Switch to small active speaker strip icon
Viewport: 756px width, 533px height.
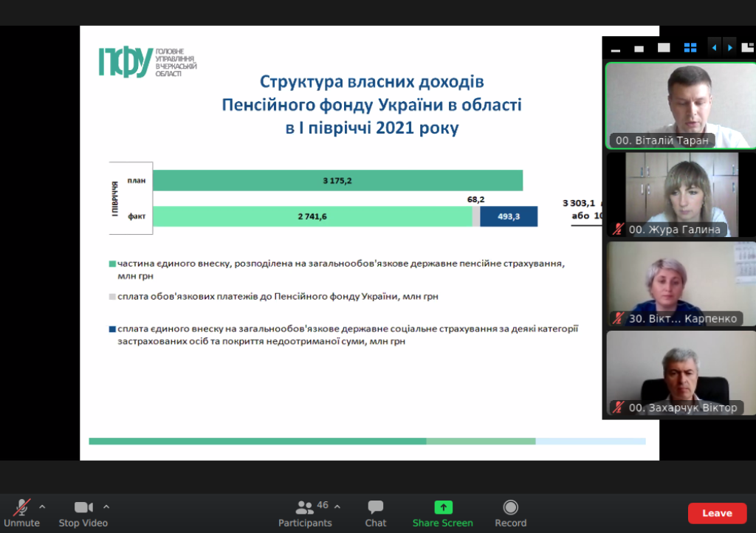pos(639,49)
